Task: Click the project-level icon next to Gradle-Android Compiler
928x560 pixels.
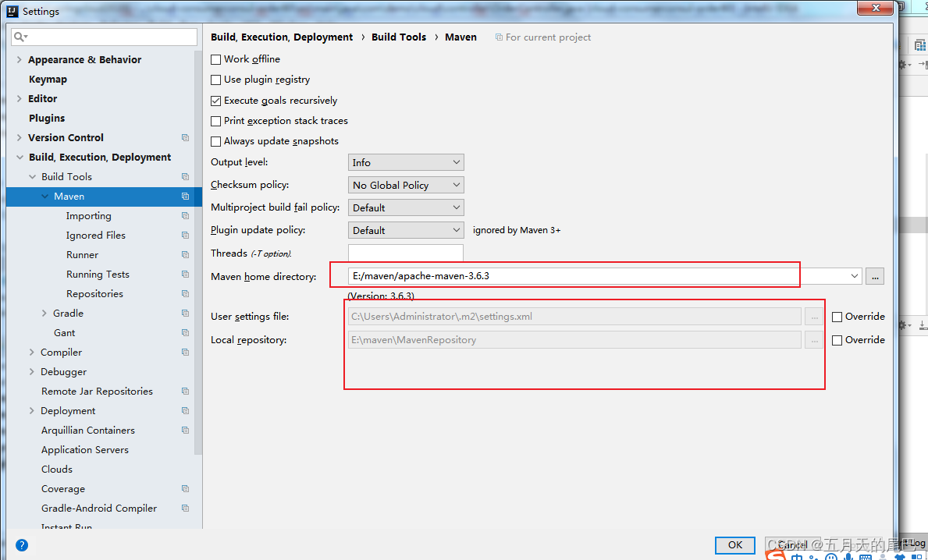Action: click(185, 509)
